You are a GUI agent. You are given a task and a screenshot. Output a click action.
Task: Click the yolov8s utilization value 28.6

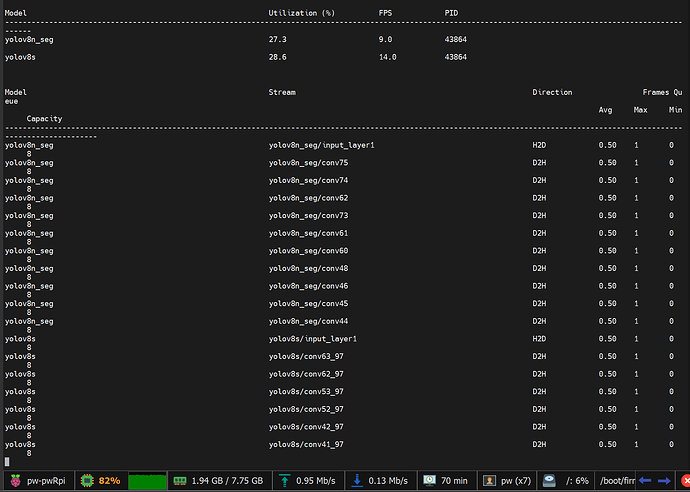point(277,57)
